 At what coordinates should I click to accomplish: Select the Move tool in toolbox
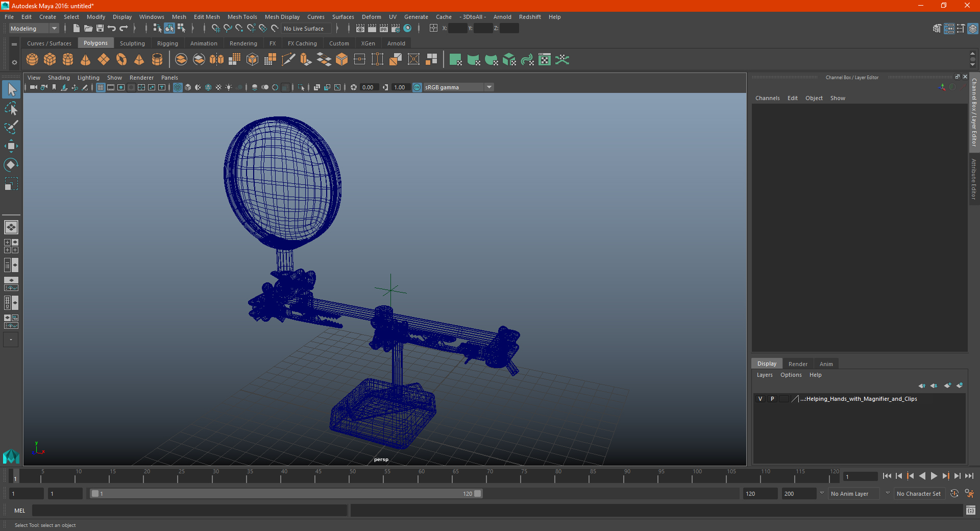[11, 146]
